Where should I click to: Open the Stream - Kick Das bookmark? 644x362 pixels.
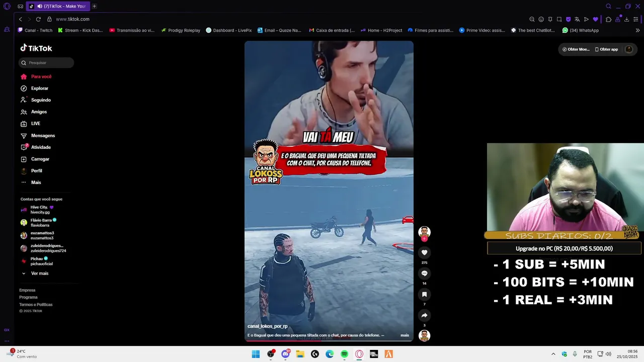pos(80,30)
